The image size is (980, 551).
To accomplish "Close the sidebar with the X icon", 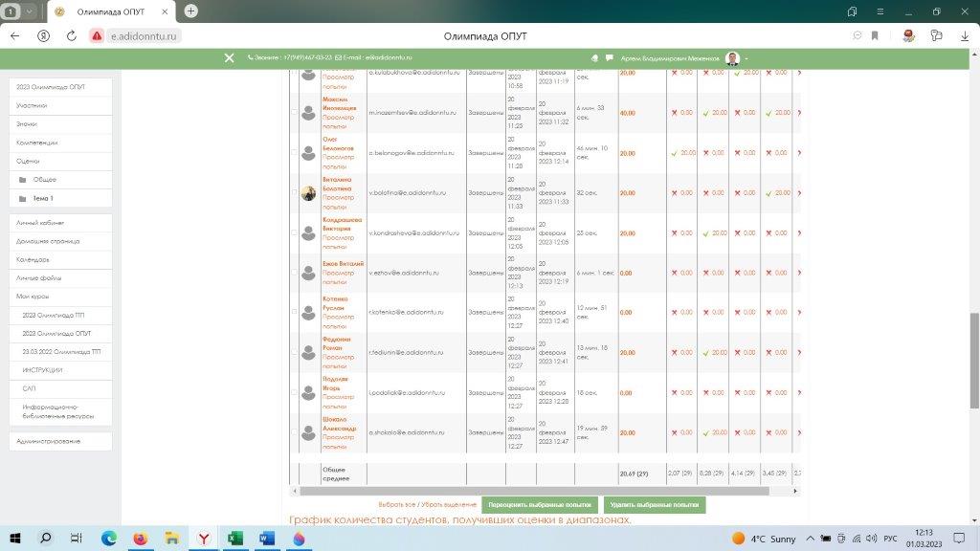I will tap(229, 57).
